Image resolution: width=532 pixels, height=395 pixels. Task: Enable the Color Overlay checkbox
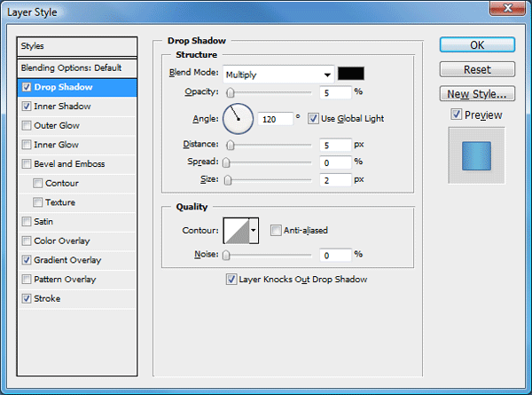(x=27, y=241)
